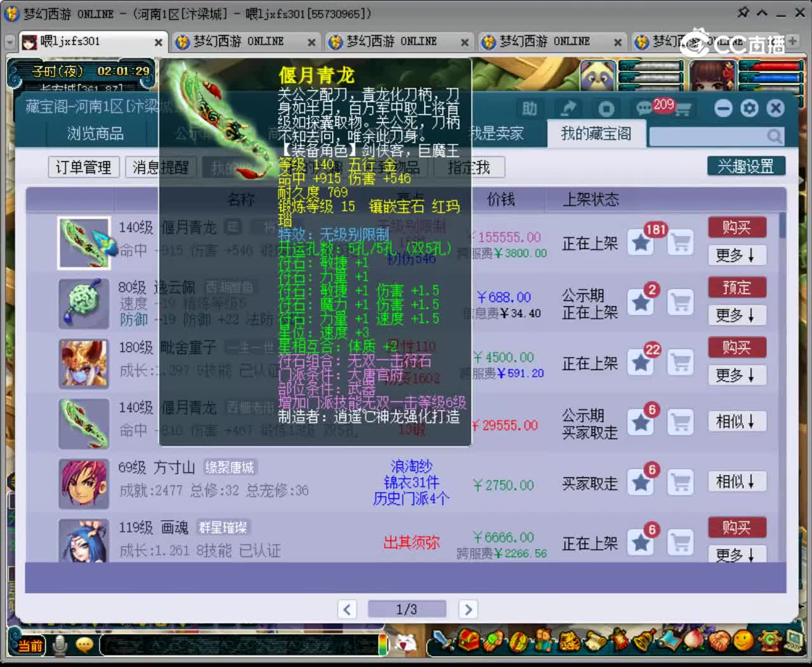Add 180级 毗舍童子 to cart
The height and width of the screenshot is (667, 812).
681,363
